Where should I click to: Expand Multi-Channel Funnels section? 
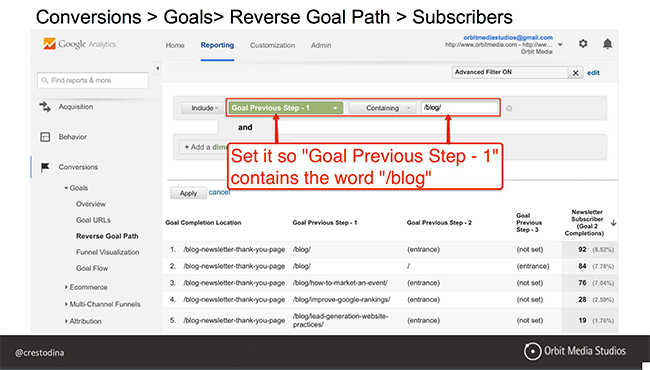pyautogui.click(x=104, y=304)
